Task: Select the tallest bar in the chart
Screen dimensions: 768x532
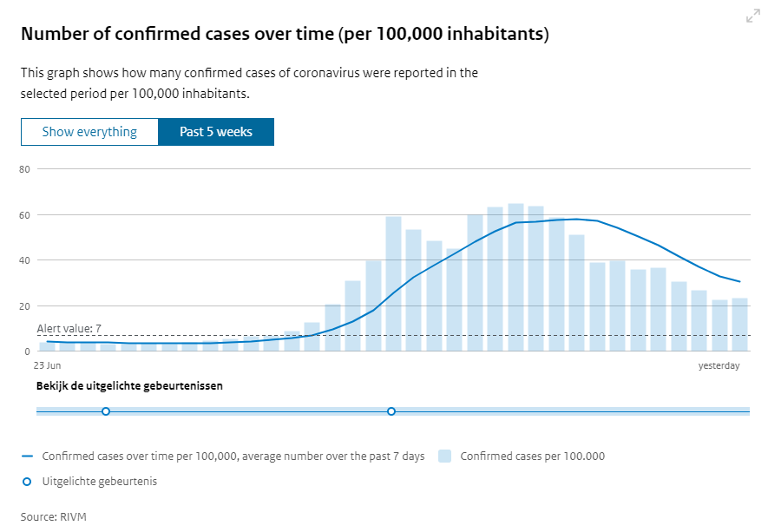Action: coord(515,277)
